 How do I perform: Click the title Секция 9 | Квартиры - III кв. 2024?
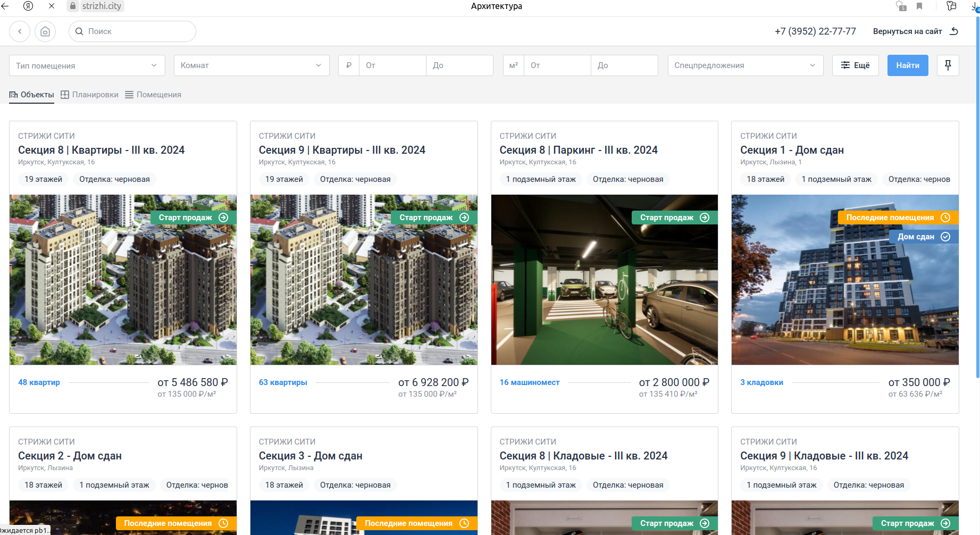pos(342,150)
